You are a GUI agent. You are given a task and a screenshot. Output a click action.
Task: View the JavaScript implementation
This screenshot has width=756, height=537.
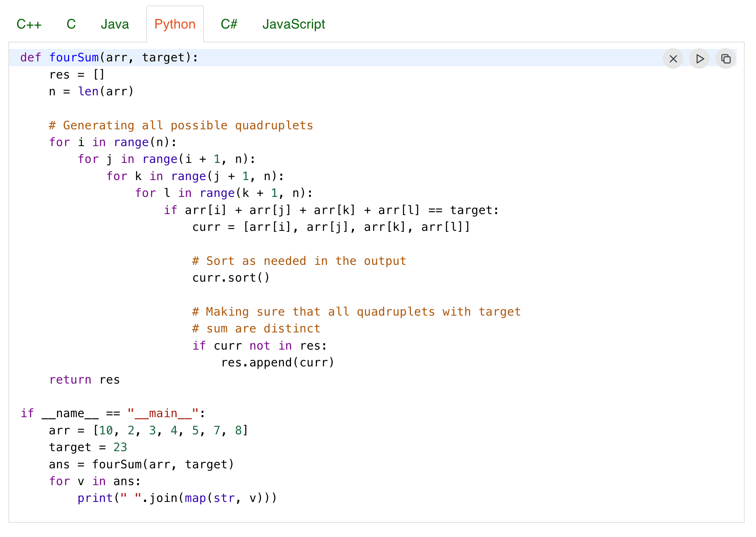click(294, 24)
